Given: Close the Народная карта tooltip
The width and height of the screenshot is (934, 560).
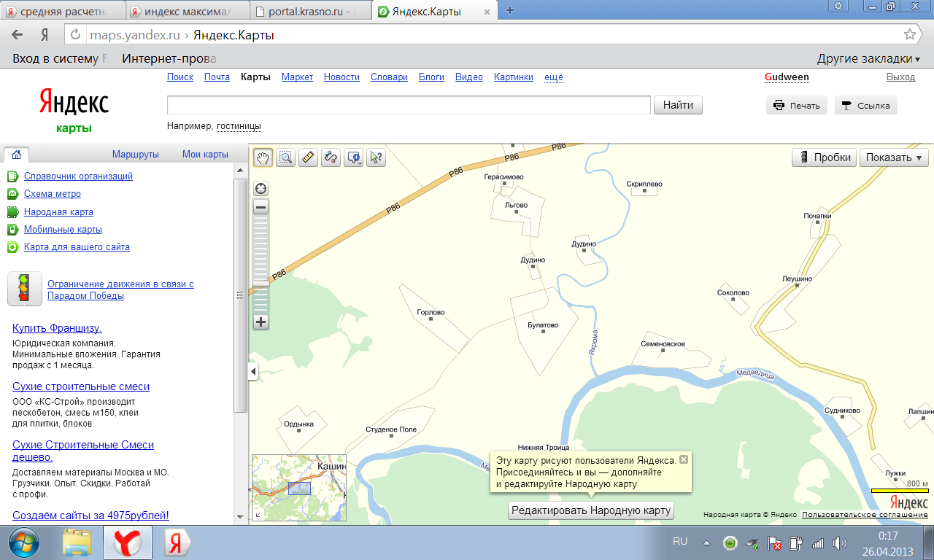Looking at the screenshot, I should pos(684,459).
